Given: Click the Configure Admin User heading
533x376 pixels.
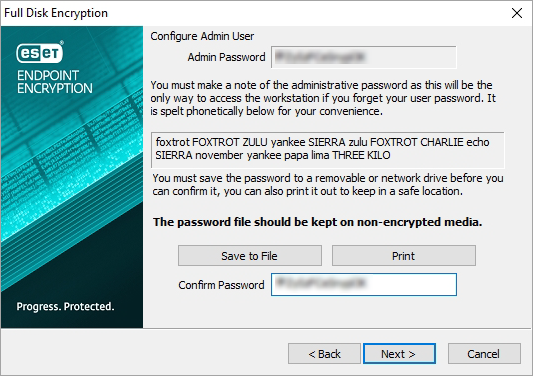Looking at the screenshot, I should pyautogui.click(x=202, y=36).
